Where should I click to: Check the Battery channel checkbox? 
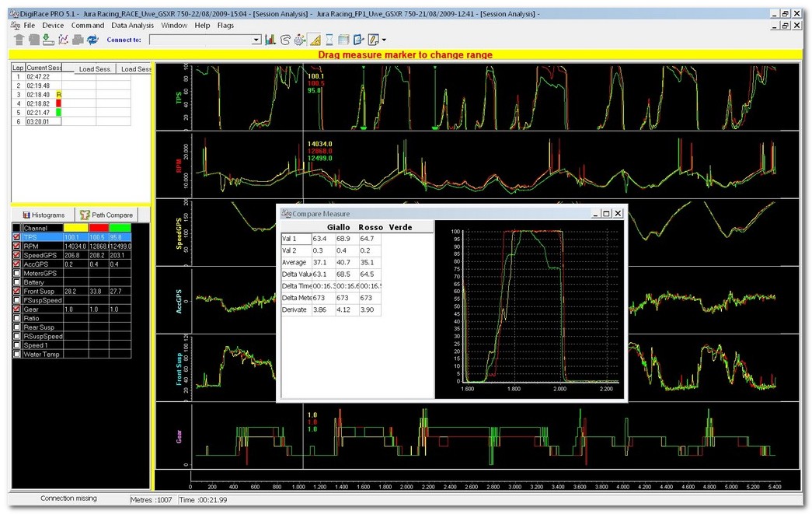click(17, 282)
